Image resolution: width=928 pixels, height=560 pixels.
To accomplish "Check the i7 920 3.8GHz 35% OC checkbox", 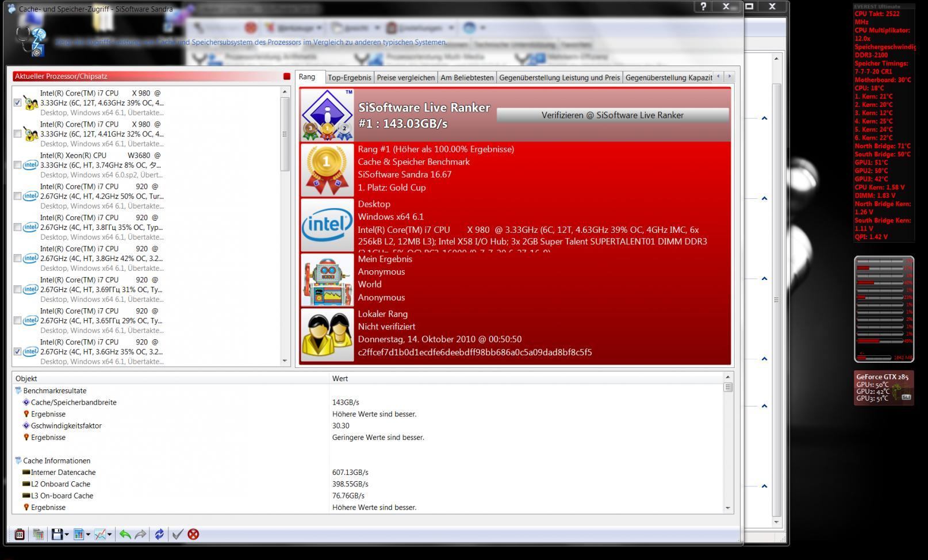I will pyautogui.click(x=17, y=227).
